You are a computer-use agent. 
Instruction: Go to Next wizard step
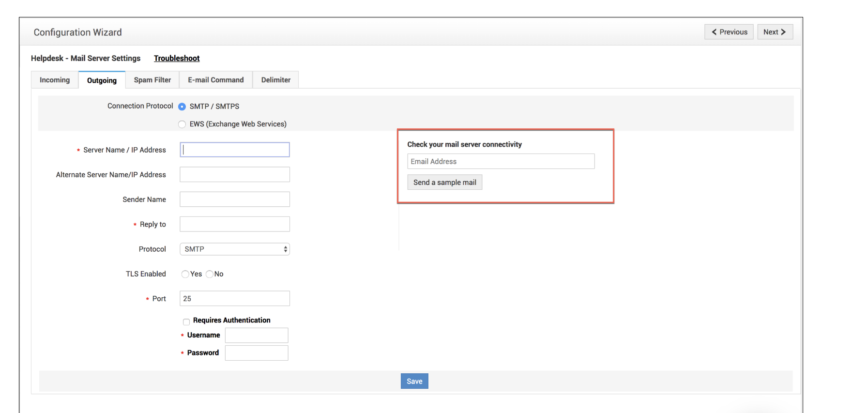775,32
